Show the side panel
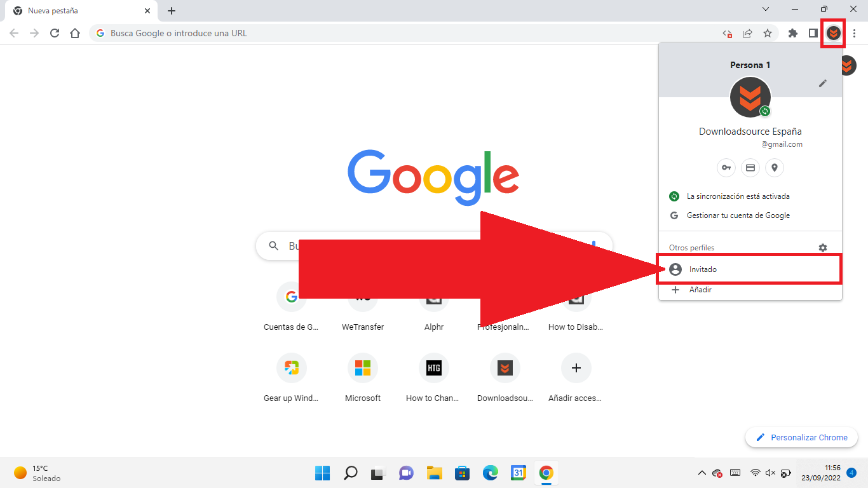Viewport: 868px width, 488px height. pyautogui.click(x=813, y=33)
